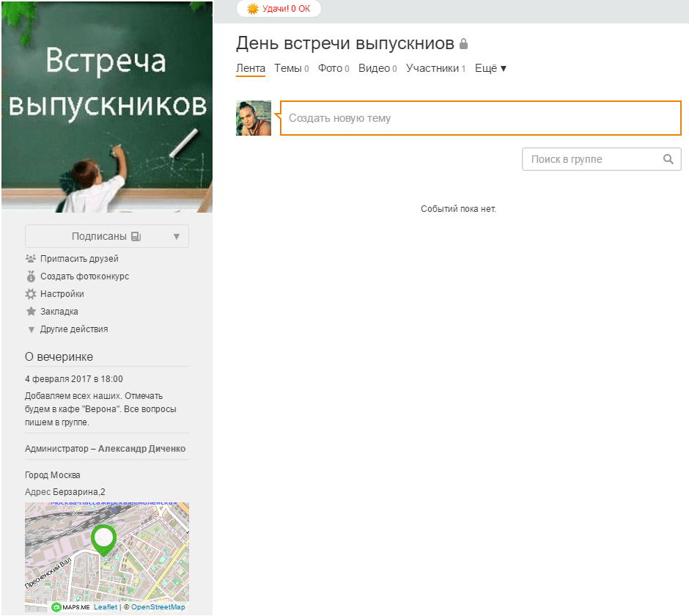
Task: Click the invite friends people icon
Action: 30,259
